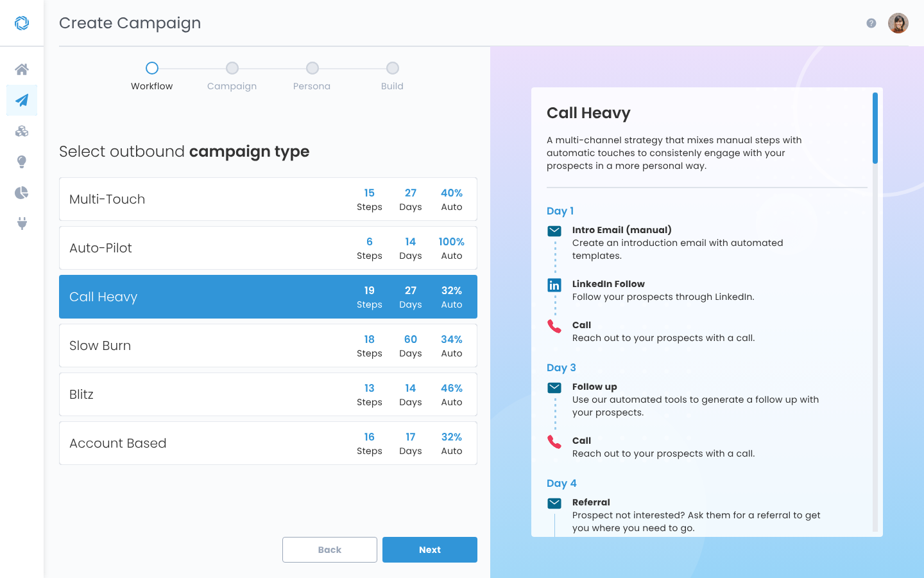Click the Call Heavy panel scrollbar
The image size is (924, 578).
click(875, 128)
